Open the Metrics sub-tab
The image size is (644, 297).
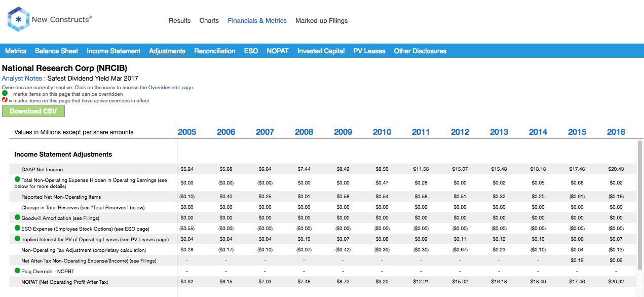pyautogui.click(x=16, y=51)
